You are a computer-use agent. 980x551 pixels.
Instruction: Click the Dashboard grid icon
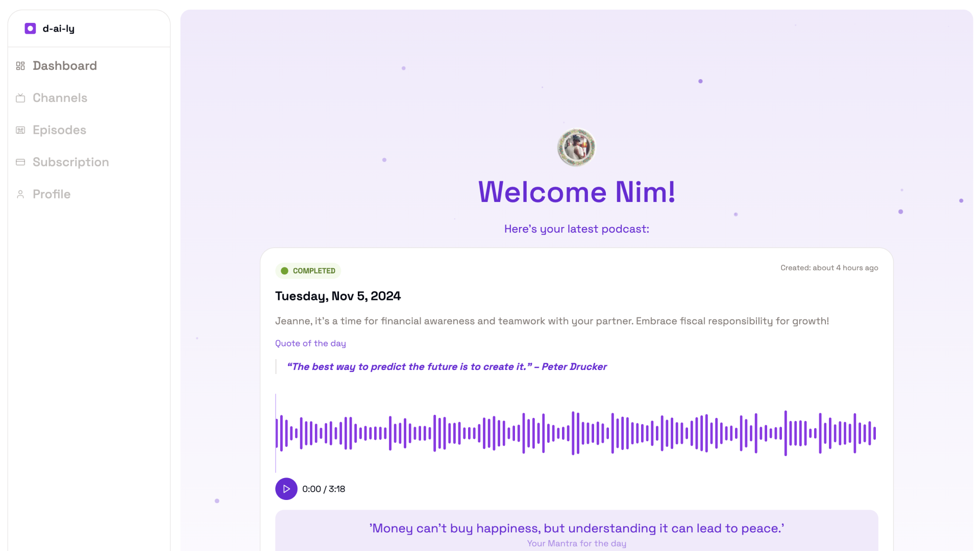tap(20, 66)
